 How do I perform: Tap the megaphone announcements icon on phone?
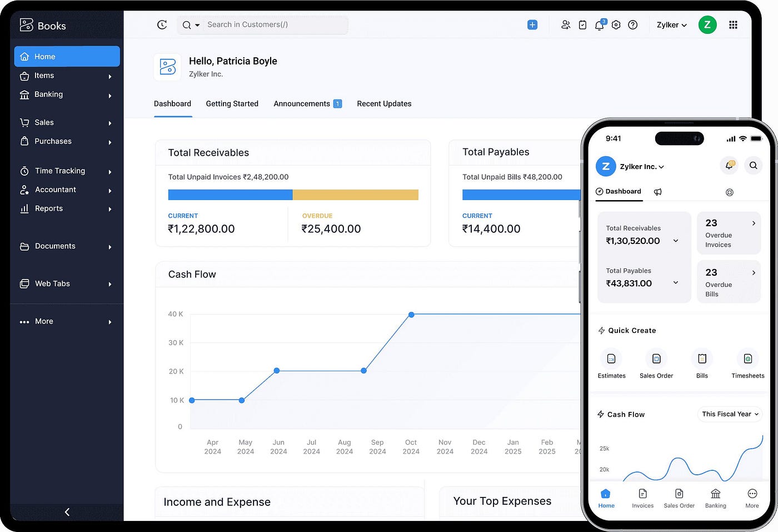pyautogui.click(x=657, y=192)
